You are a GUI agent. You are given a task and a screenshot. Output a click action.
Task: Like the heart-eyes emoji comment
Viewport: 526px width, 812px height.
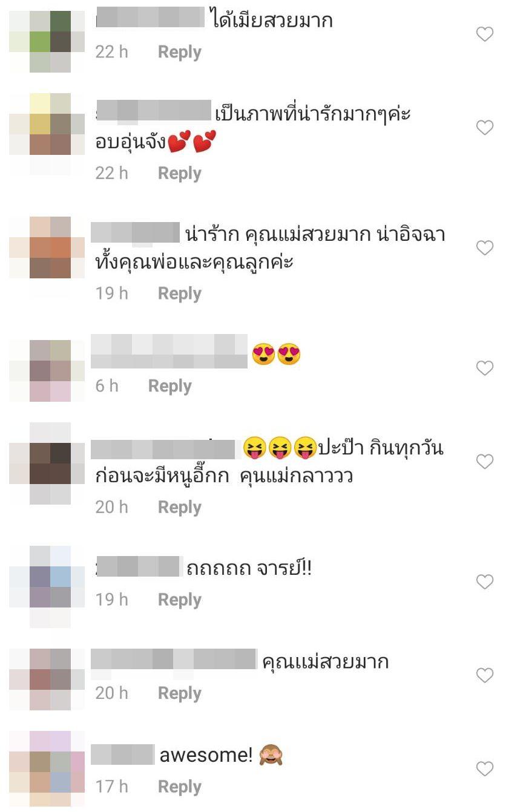coord(485,368)
